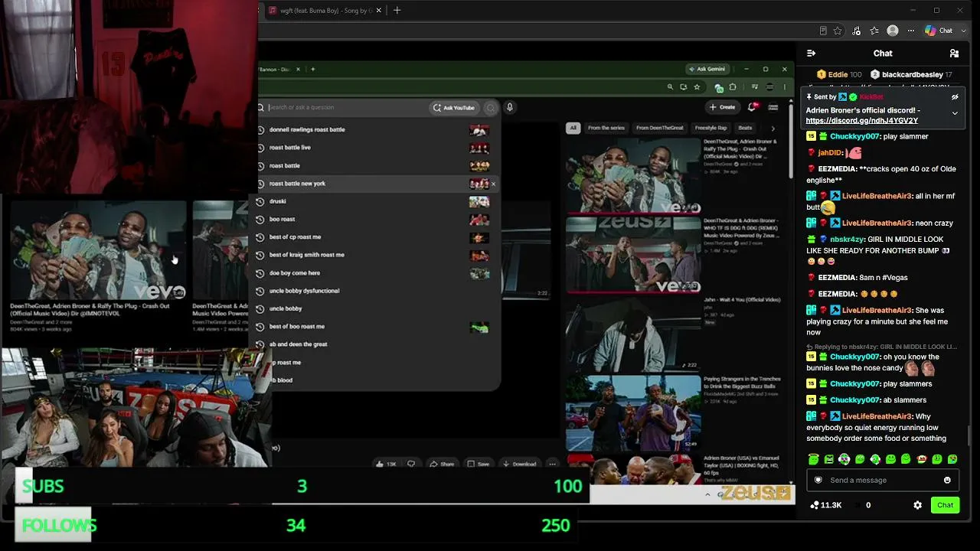
Task: Select the All filter chip
Action: (573, 128)
